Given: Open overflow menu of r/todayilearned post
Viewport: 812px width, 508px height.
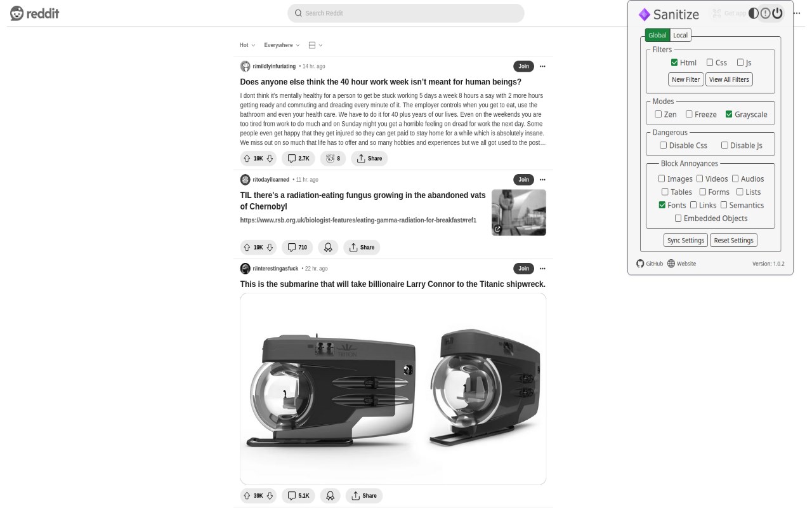Looking at the screenshot, I should point(542,180).
